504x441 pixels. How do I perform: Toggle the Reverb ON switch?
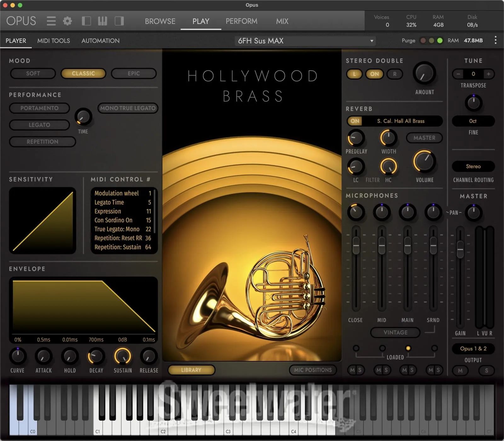(355, 121)
